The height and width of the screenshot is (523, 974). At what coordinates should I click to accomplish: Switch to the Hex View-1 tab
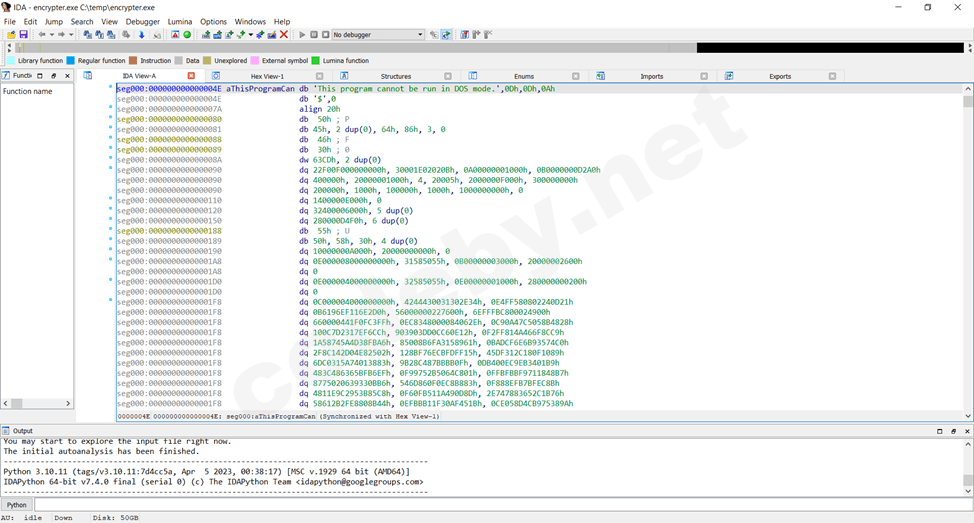tap(267, 76)
